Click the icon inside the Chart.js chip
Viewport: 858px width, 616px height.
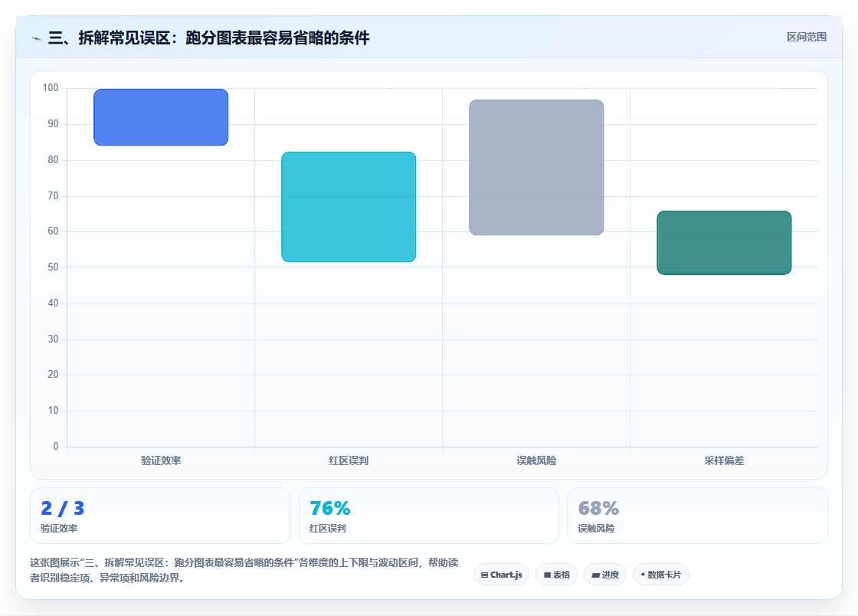(484, 575)
